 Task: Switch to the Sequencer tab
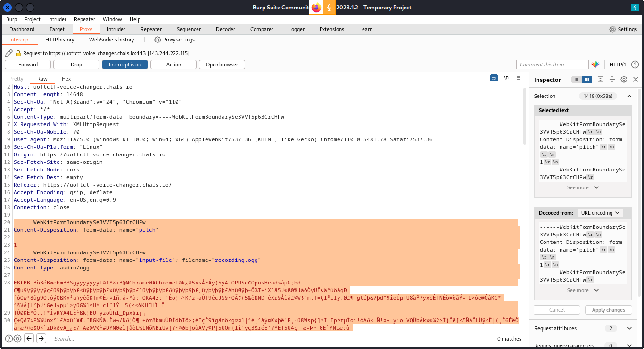[189, 29]
